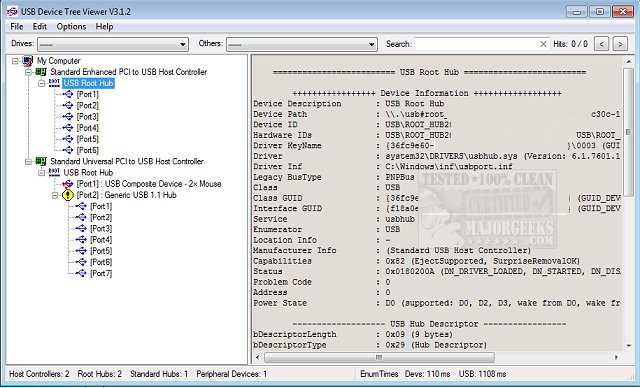Screen dimensions: 640x388
Task: Collapse the Generic USB 1.1 Hub node
Action: click(x=55, y=195)
